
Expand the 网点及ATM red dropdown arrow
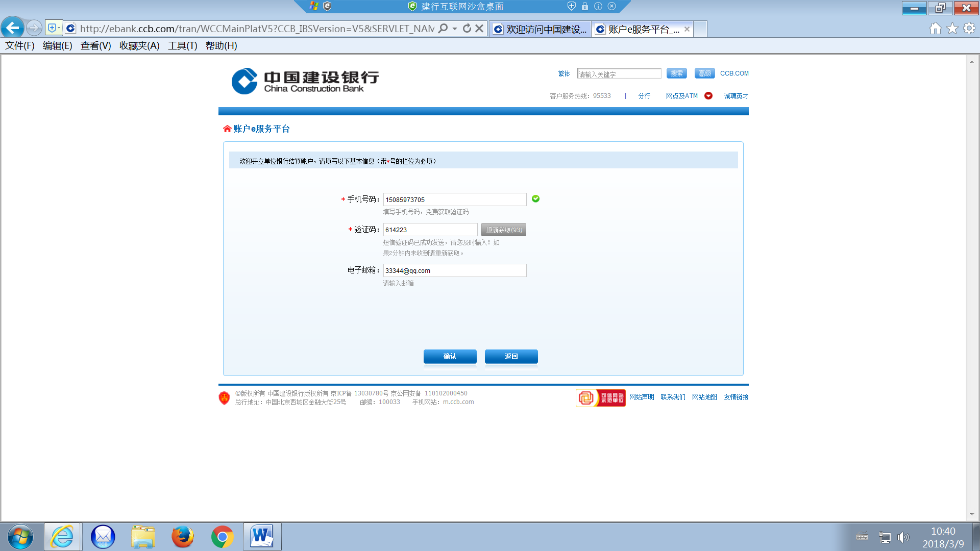point(708,96)
